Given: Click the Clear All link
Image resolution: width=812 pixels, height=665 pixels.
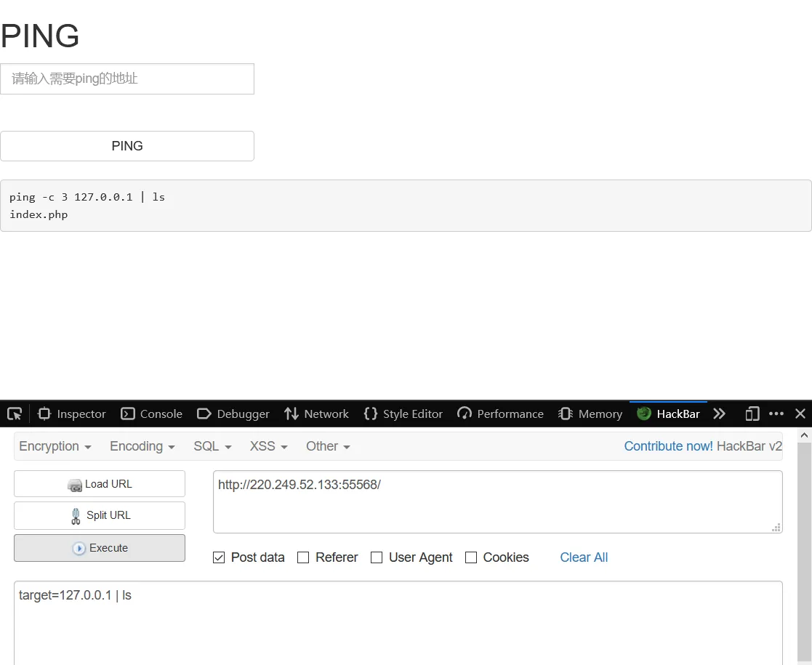Looking at the screenshot, I should click(x=584, y=557).
